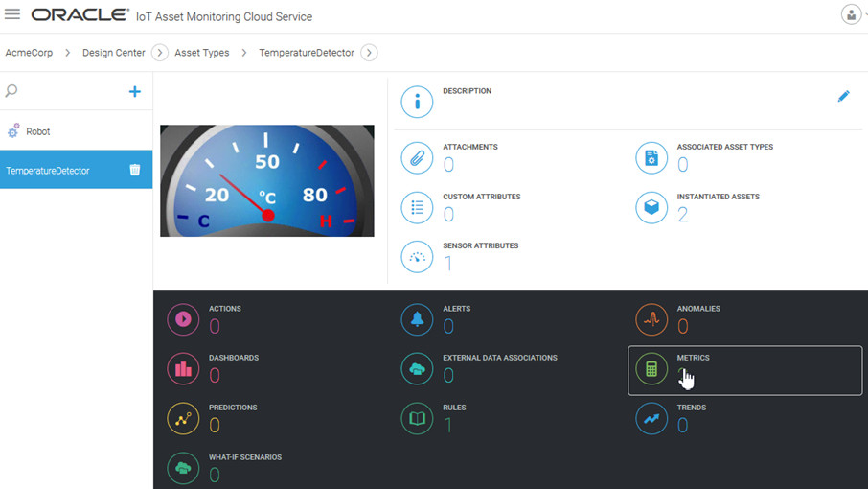Edit the asset type details

coord(843,96)
